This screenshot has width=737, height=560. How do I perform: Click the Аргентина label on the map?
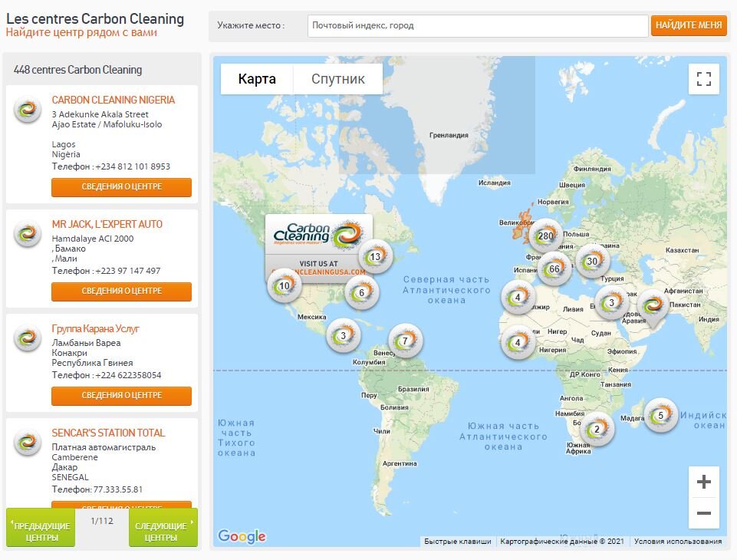coord(400,463)
